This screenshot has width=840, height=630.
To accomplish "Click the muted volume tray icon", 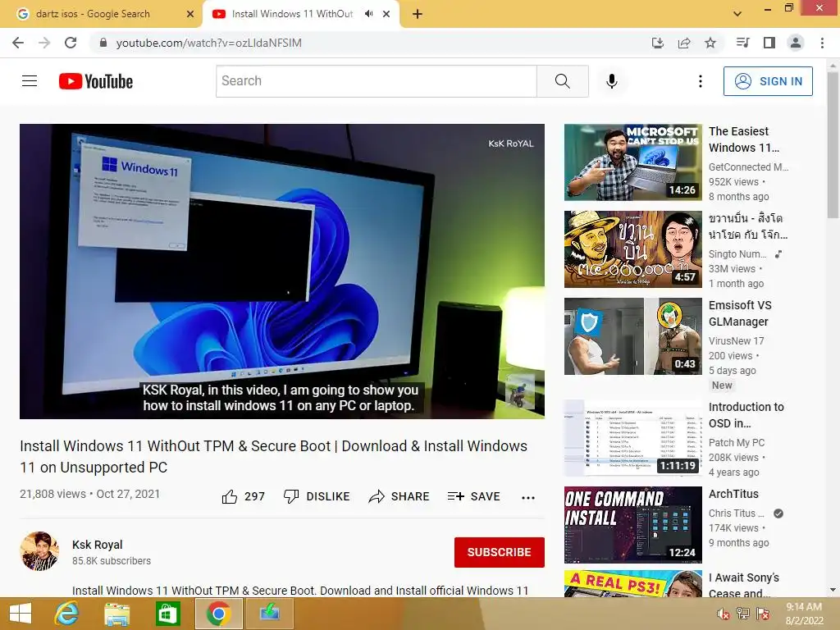I will click(x=723, y=614).
